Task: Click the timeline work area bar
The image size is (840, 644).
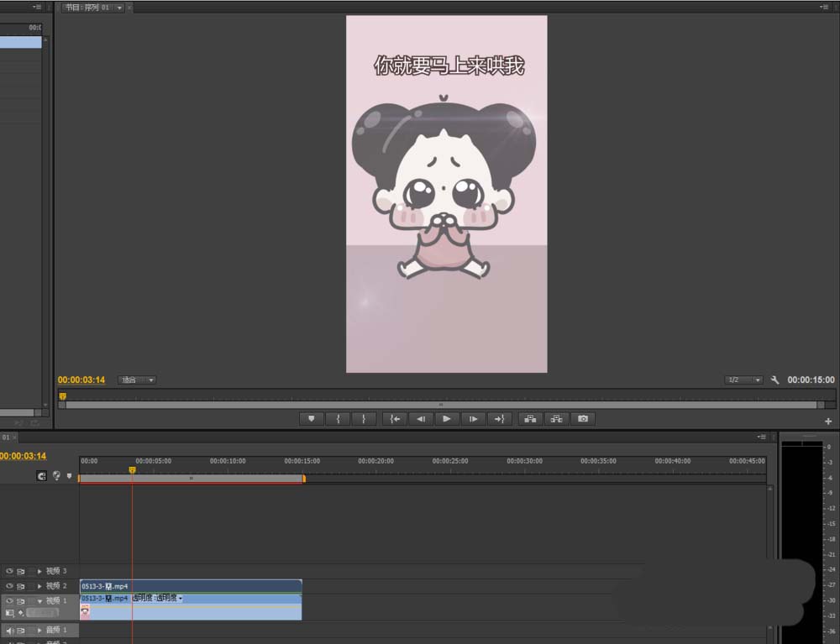Action: tap(192, 478)
